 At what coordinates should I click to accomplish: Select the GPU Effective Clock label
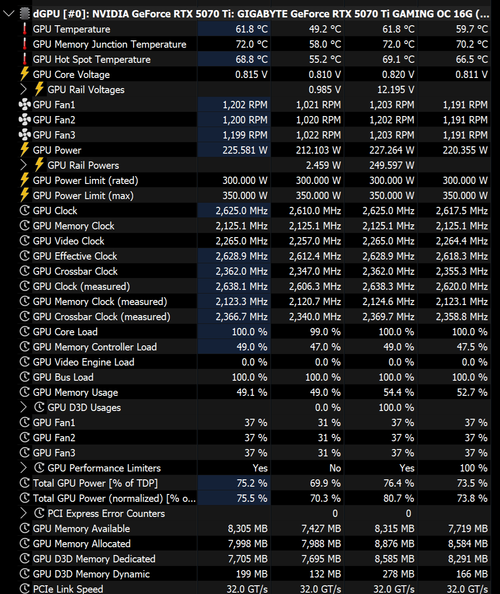point(75,256)
